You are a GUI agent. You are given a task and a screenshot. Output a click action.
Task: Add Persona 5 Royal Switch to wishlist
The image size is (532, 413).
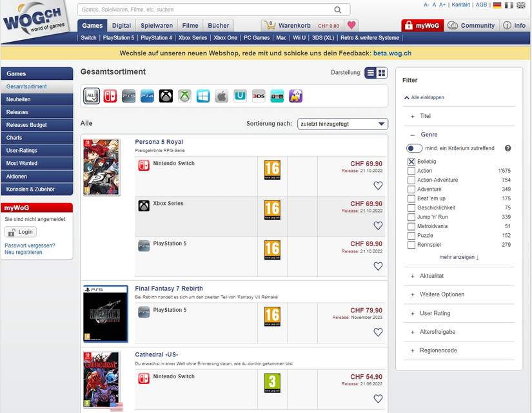click(x=378, y=186)
